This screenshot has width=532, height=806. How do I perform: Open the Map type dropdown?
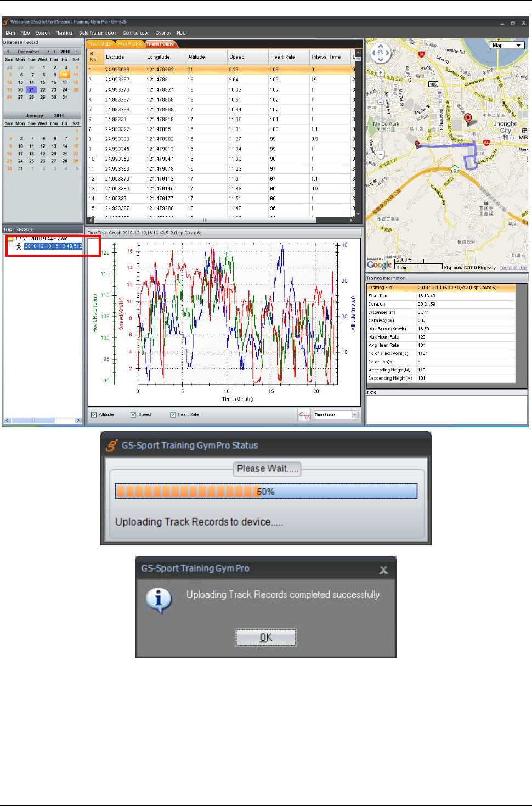(x=507, y=46)
